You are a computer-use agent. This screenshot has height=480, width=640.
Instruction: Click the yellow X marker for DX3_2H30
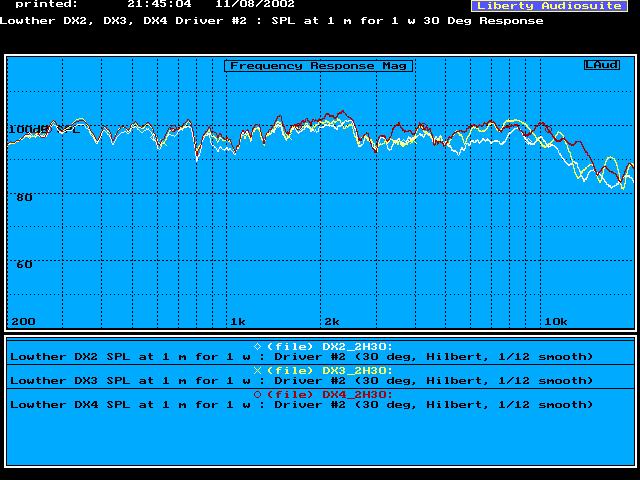pyautogui.click(x=258, y=371)
